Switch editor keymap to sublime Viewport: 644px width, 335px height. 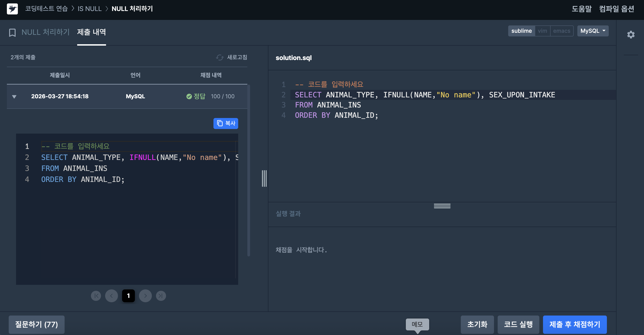(x=521, y=31)
